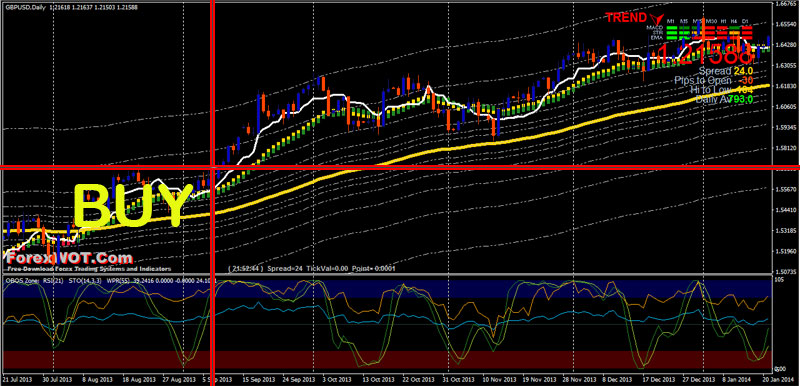Screen dimensions: 800x386
Task: Select the M30 timeframe header label
Action: coord(711,21)
